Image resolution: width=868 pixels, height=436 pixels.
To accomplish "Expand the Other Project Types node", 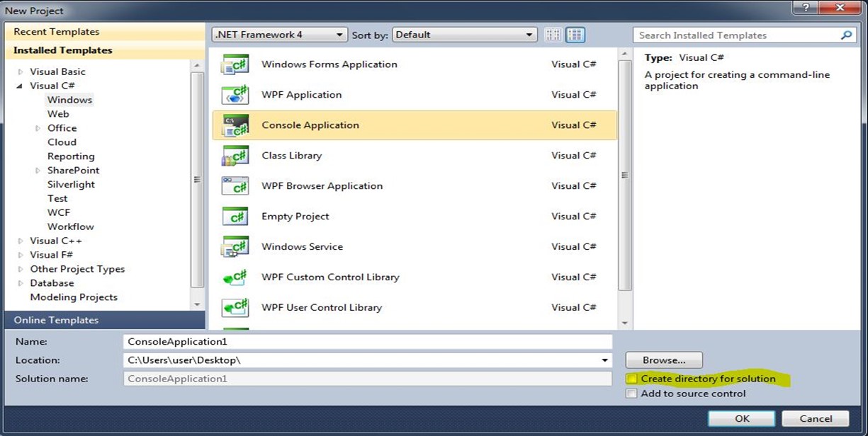I will click(x=20, y=269).
